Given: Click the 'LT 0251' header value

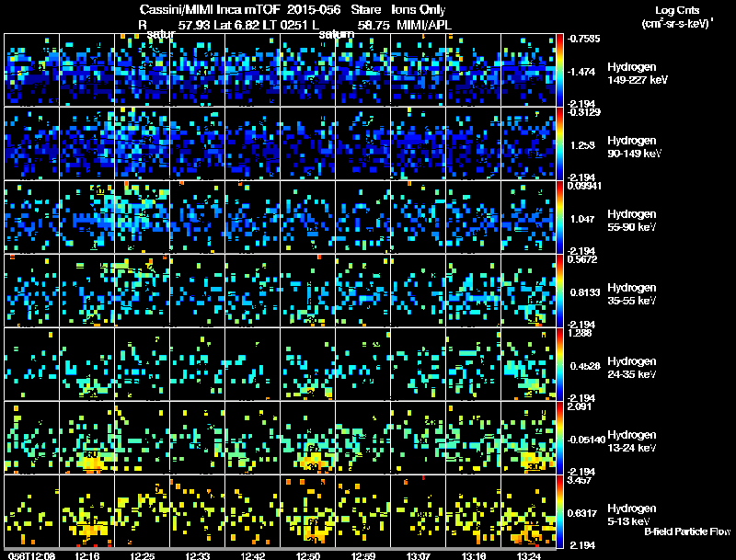Looking at the screenshot, I should click(285, 25).
